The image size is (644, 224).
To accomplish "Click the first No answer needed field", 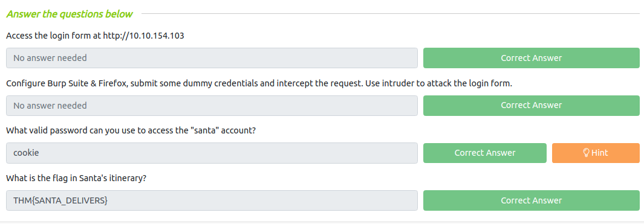I will (212, 58).
